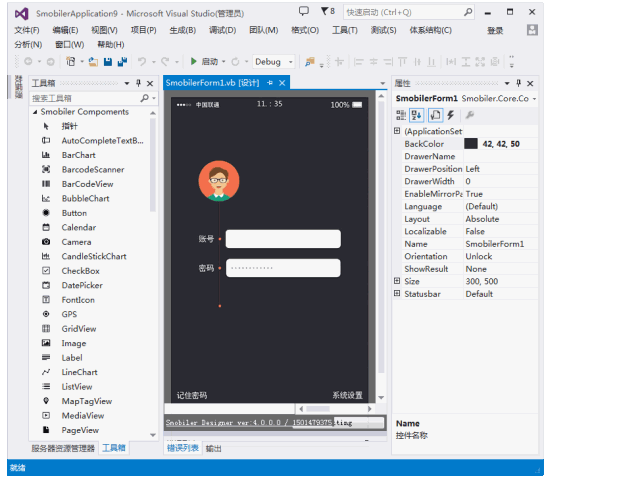
Task: Select the Pointer tool in toolbox
Action: tap(69, 126)
